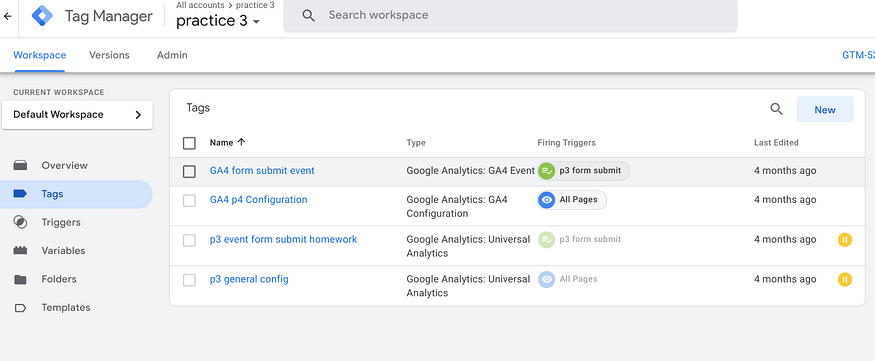Screen dimensions: 875x361
Task: Go back using the left arrow icon
Action: click(x=7, y=16)
